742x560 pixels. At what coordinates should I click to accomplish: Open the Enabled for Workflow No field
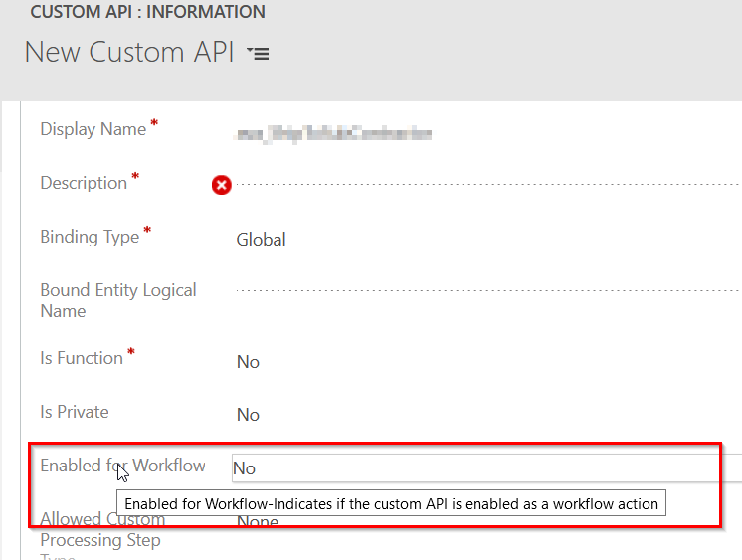point(487,468)
